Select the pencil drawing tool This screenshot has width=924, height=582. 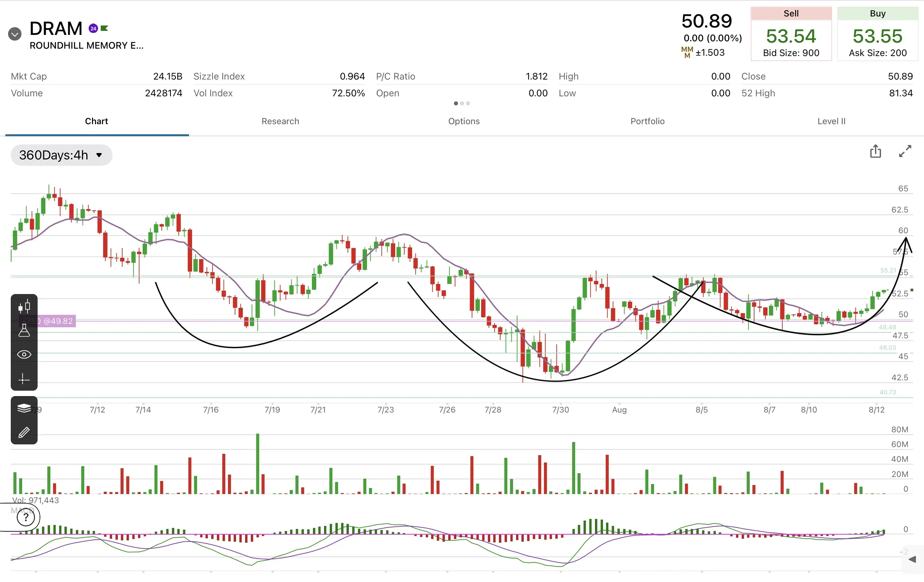[24, 432]
